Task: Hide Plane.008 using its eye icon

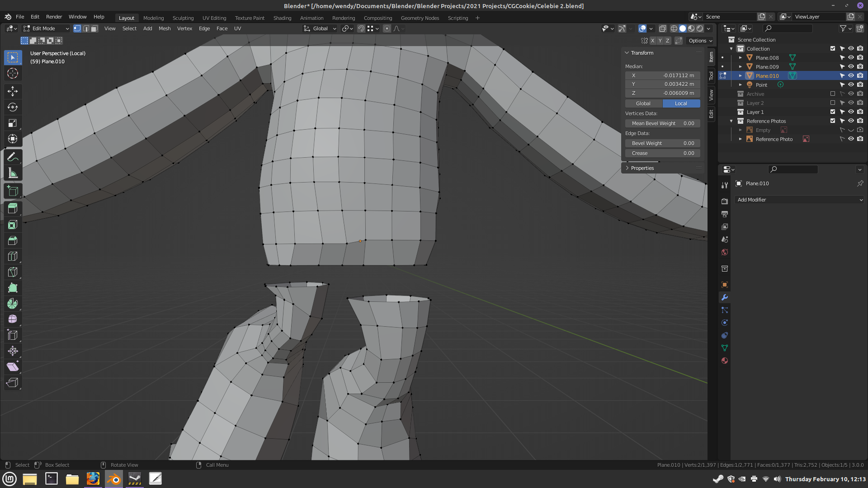Action: coord(851,58)
